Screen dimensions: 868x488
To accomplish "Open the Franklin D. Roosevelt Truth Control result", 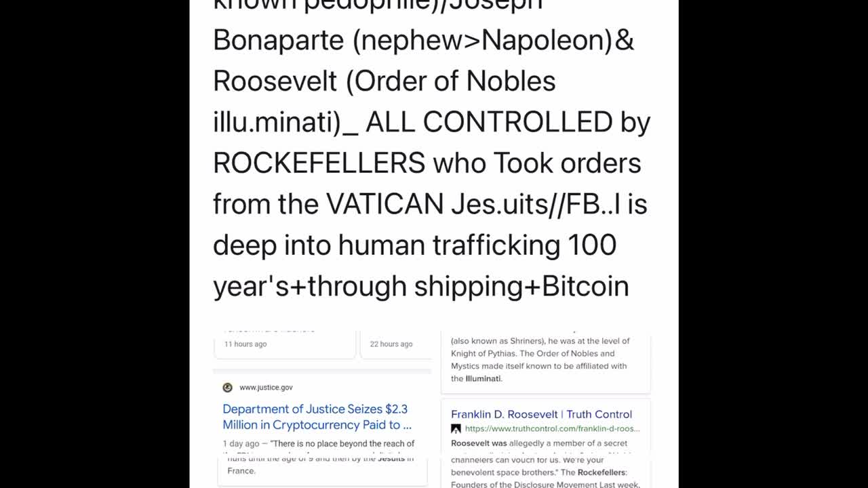I will (541, 414).
